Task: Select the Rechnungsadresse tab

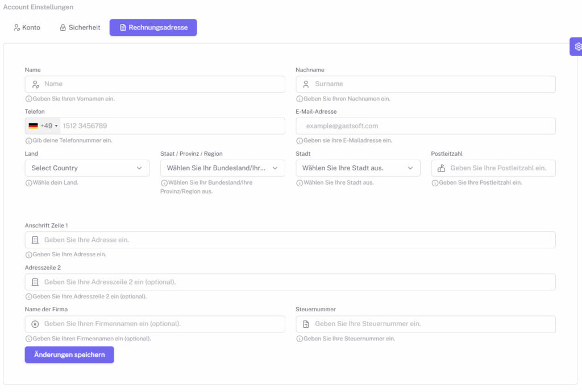Action: pos(153,27)
